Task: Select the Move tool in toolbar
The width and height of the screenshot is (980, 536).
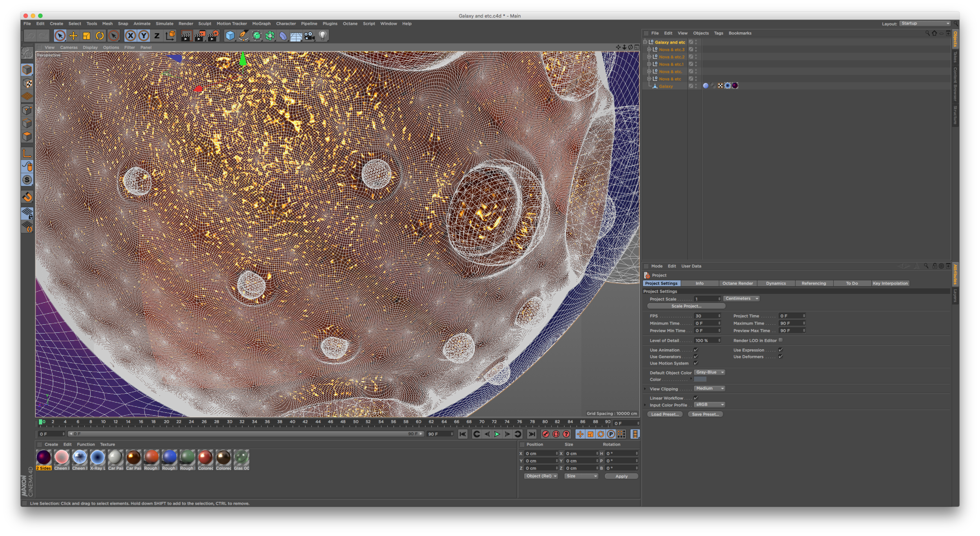Action: [73, 36]
